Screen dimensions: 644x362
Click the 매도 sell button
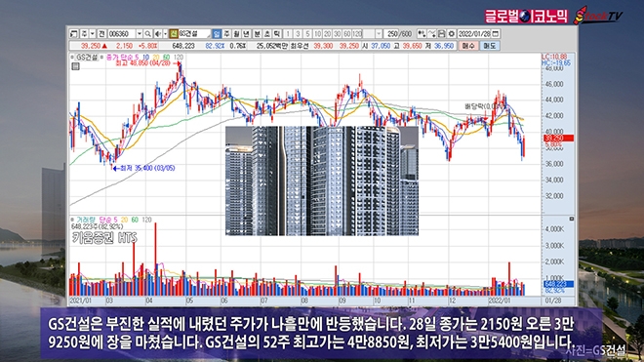pos(490,46)
